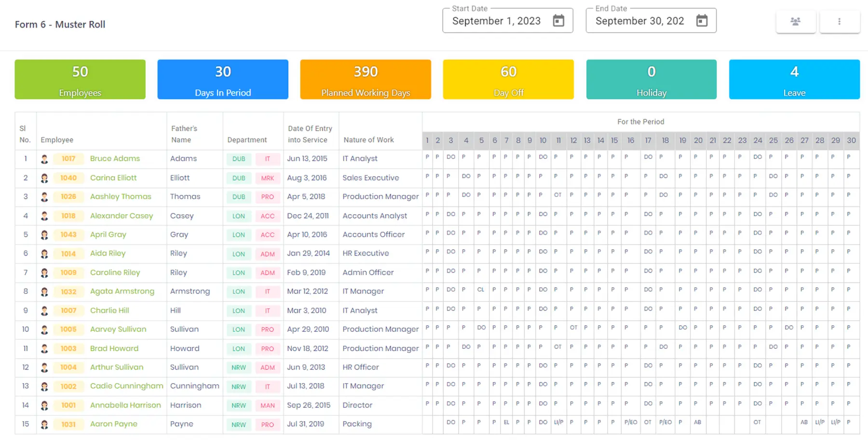Click the Date Of Entry into Service header
The height and width of the screenshot is (440, 868).
(x=310, y=134)
